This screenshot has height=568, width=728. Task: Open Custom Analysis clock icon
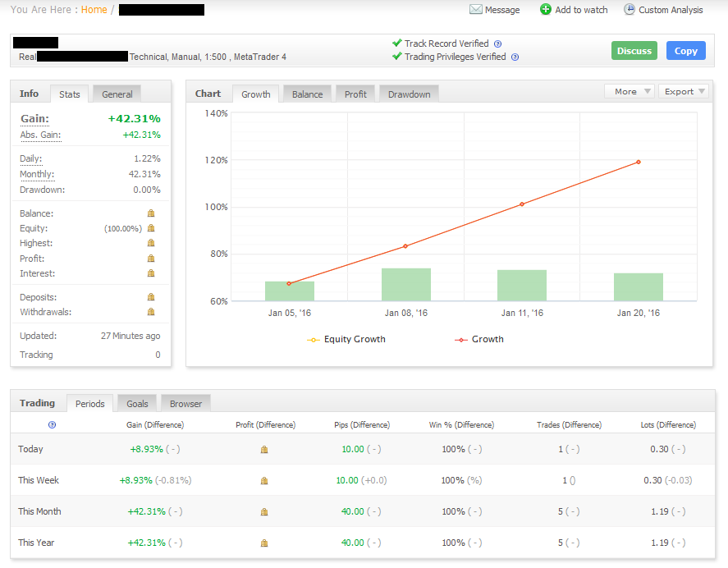click(x=630, y=10)
